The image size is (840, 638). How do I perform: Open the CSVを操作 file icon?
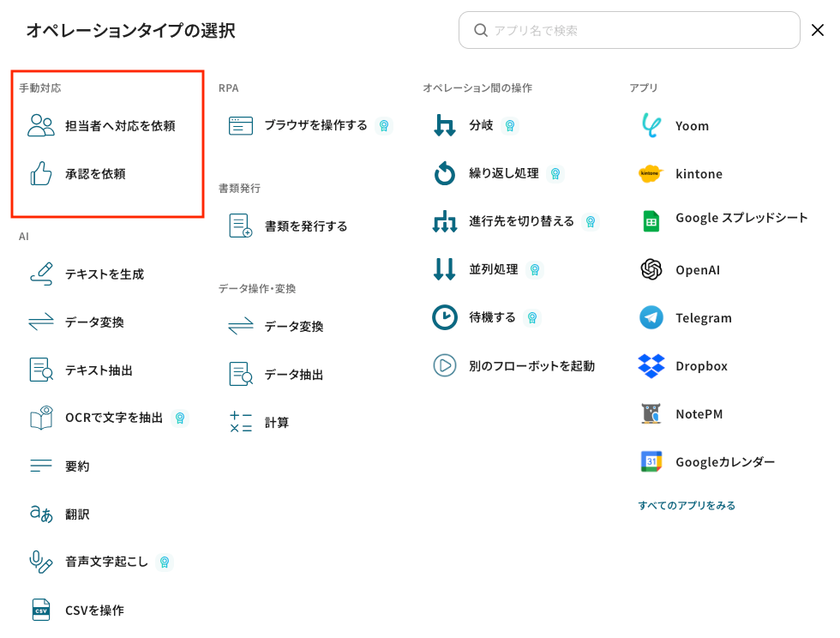[x=41, y=611]
